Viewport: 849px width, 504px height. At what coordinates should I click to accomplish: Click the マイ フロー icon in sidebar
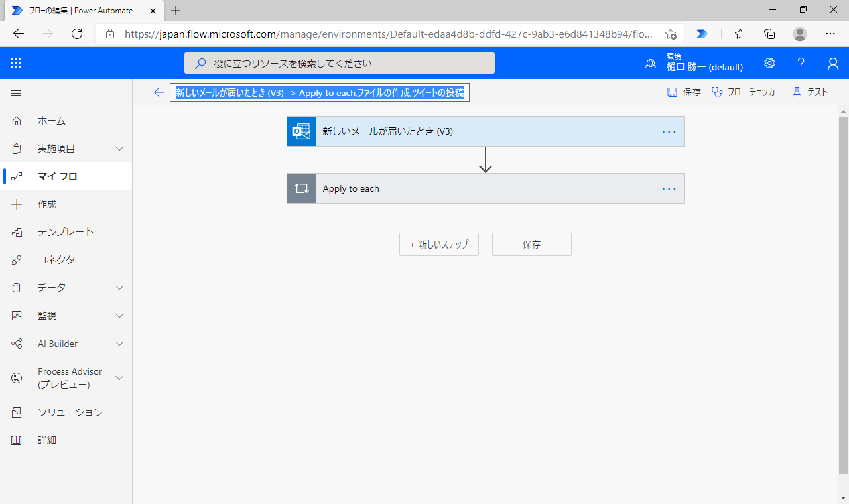pos(17,176)
